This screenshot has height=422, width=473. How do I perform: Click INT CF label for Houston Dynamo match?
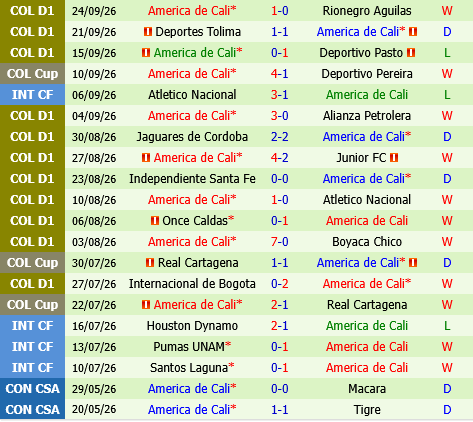(x=32, y=326)
